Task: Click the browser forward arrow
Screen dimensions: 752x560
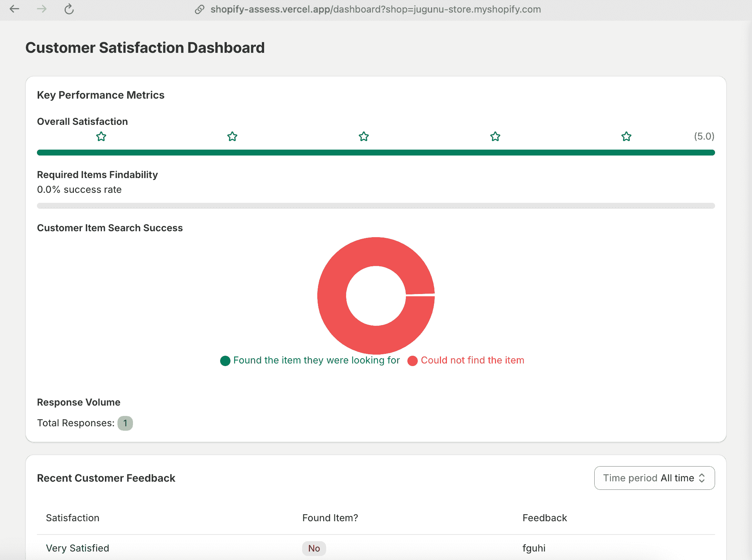Action: coord(42,9)
